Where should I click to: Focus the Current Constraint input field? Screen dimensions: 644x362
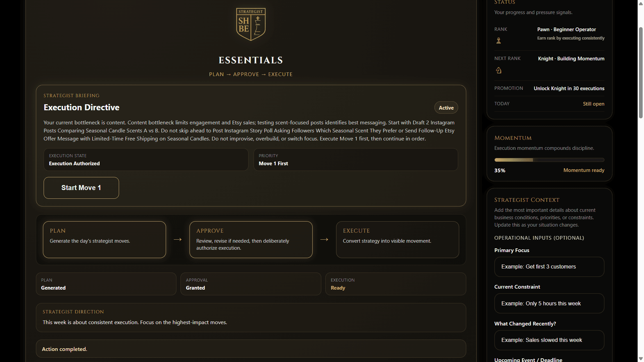coord(549,303)
